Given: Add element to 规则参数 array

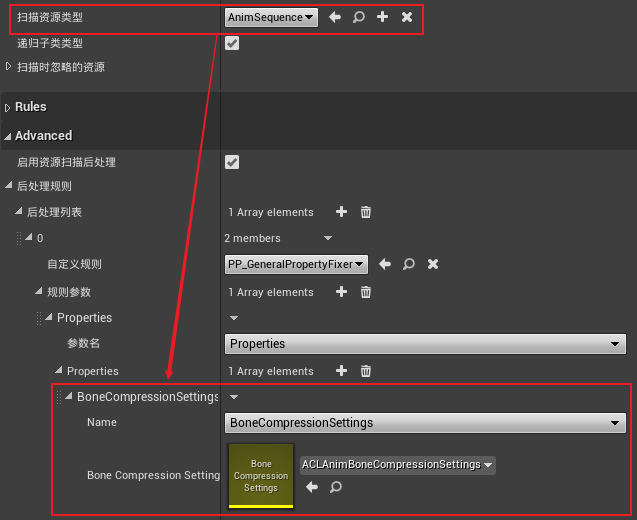Looking at the screenshot, I should pyautogui.click(x=341, y=292).
